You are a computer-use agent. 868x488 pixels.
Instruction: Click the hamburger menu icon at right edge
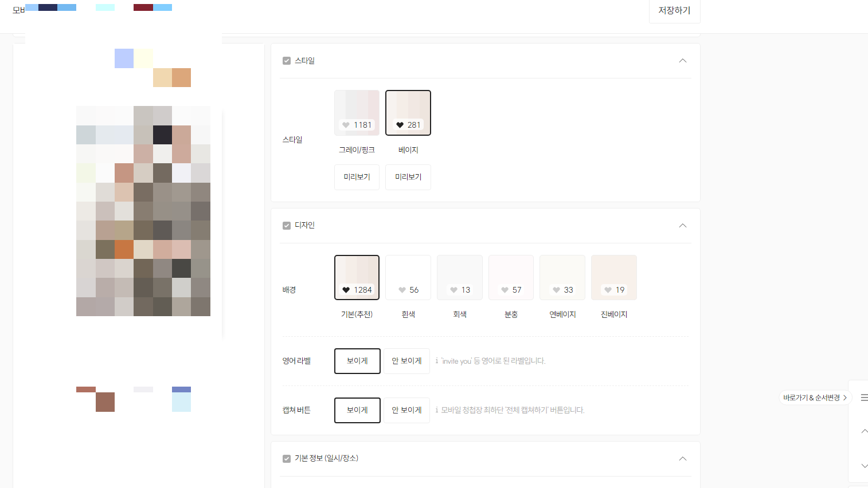pyautogui.click(x=864, y=398)
